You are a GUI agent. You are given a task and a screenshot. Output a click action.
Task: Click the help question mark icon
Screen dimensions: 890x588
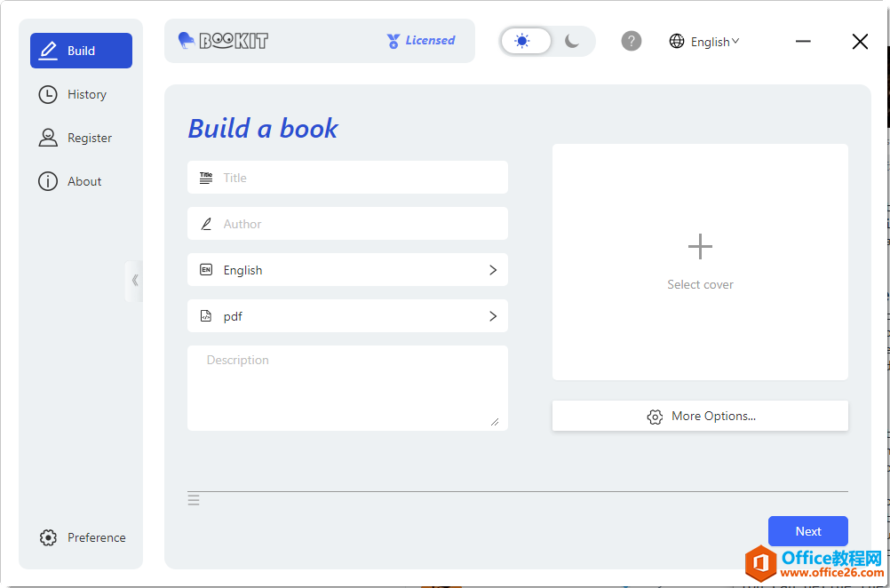click(631, 41)
